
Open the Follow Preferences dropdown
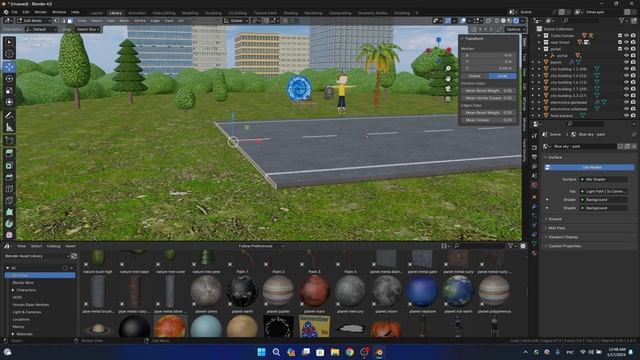point(261,246)
